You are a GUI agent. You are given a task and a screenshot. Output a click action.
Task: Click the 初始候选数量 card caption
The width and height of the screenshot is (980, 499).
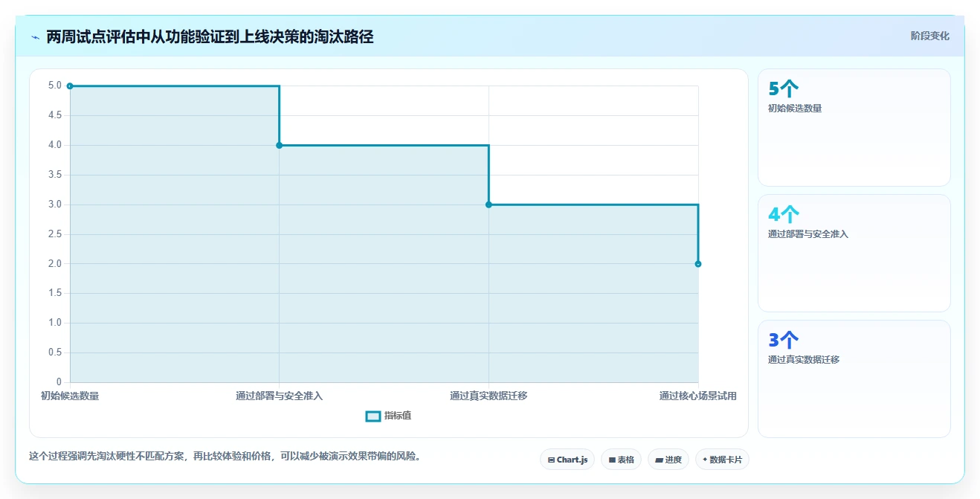click(x=795, y=109)
